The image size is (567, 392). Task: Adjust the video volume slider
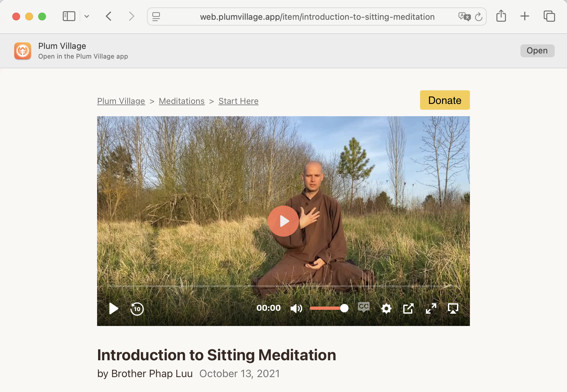click(329, 308)
